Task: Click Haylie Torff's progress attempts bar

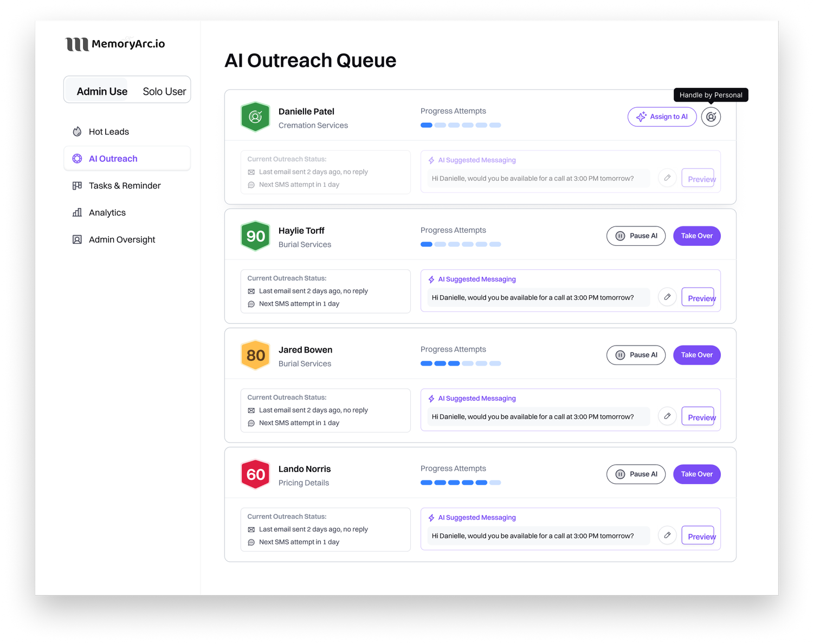Action: (x=461, y=244)
